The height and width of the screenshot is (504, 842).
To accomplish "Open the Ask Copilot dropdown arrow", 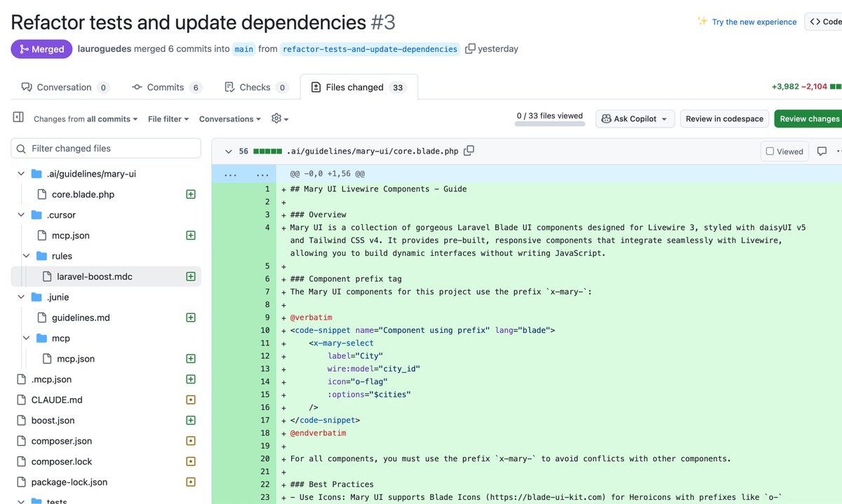I will point(664,119).
